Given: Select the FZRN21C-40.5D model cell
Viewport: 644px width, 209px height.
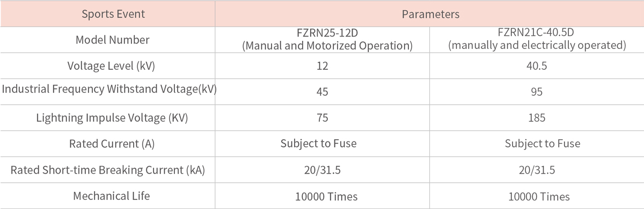Looking at the screenshot, I should [x=537, y=40].
